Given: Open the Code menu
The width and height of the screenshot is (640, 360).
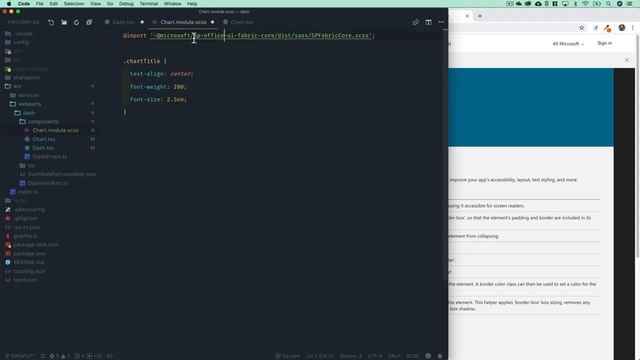Looking at the screenshot, I should point(24,4).
